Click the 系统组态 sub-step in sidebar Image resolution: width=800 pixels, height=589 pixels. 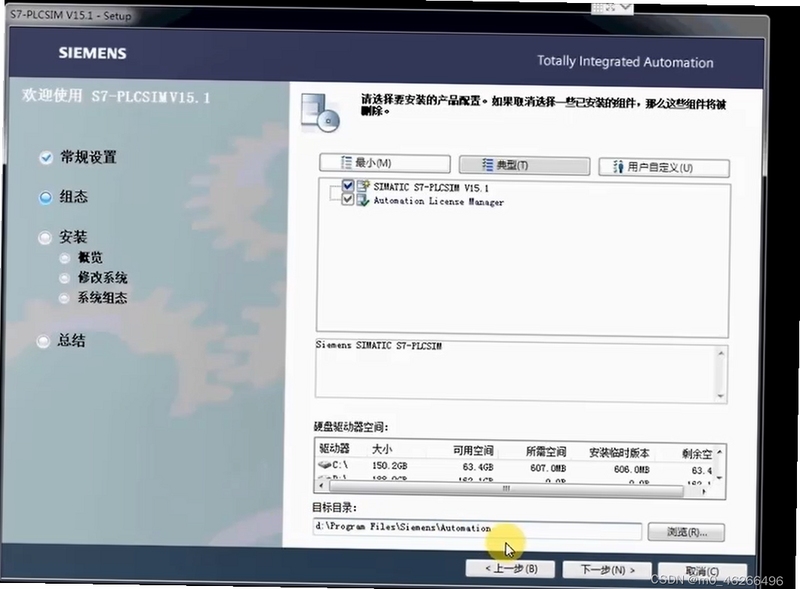(x=102, y=298)
